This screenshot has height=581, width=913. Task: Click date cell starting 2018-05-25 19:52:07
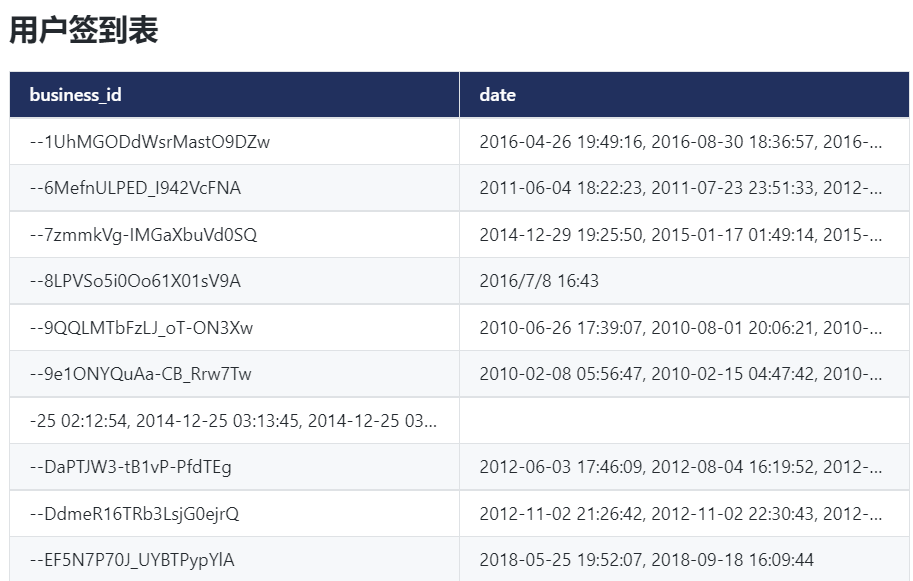(x=646, y=560)
